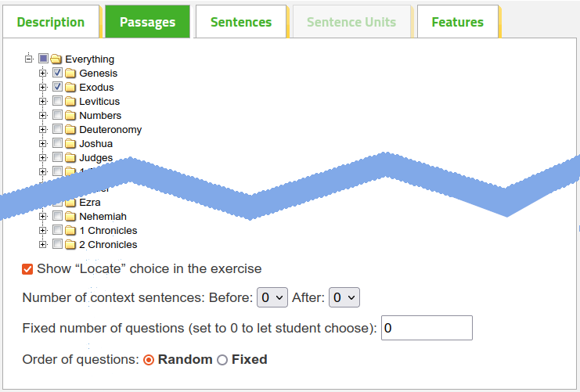Switch to the Sentences tab

point(241,22)
